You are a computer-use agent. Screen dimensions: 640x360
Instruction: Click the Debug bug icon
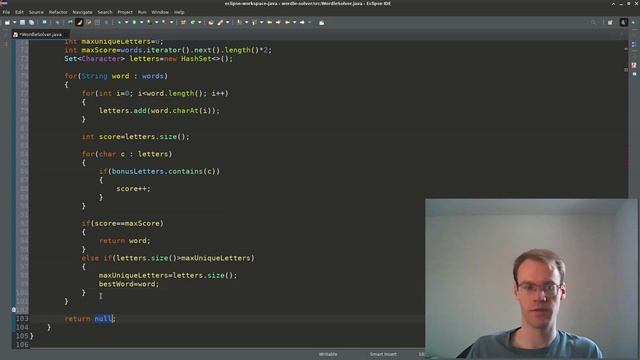coord(119,22)
